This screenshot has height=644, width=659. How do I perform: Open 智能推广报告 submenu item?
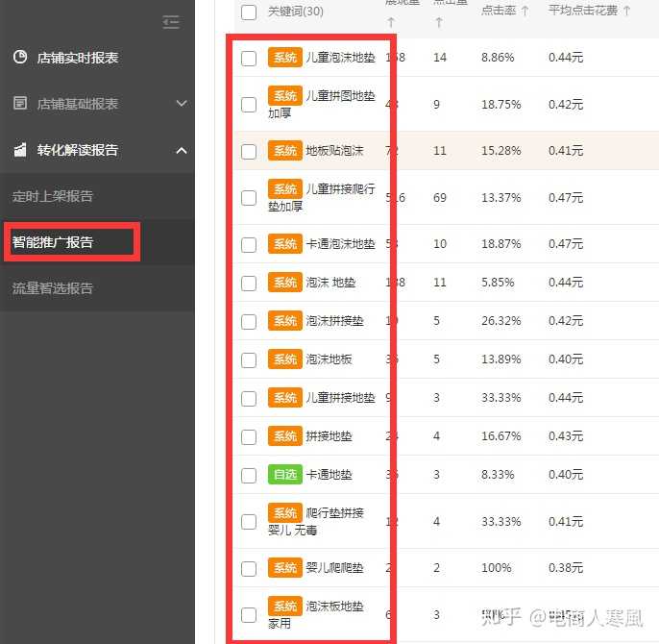[x=53, y=242]
